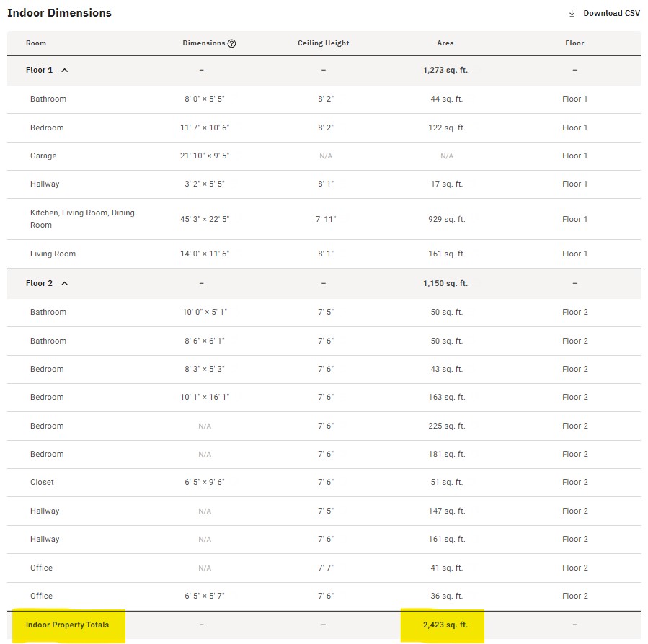Click the Ceiling Height column header
Screen dimensions: 648x644
click(323, 43)
